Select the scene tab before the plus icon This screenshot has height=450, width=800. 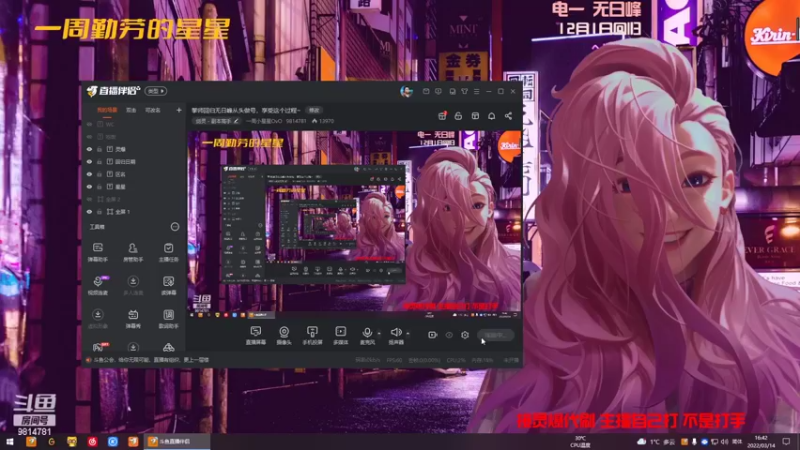pos(153,110)
